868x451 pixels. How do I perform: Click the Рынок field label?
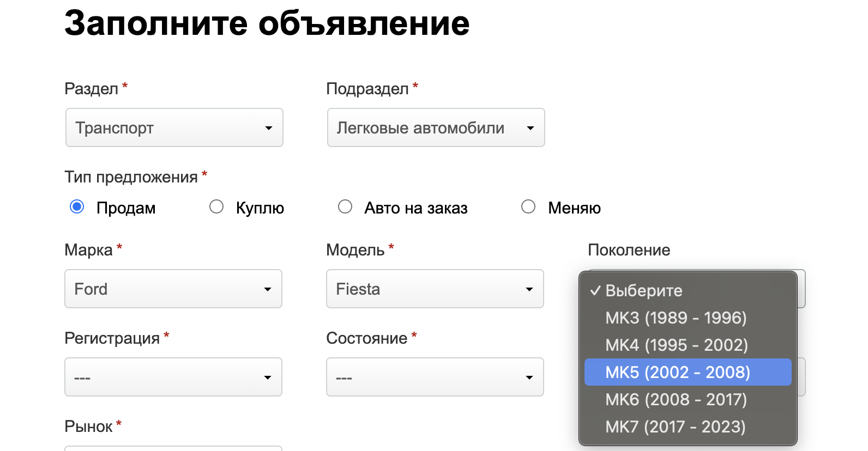(x=88, y=426)
